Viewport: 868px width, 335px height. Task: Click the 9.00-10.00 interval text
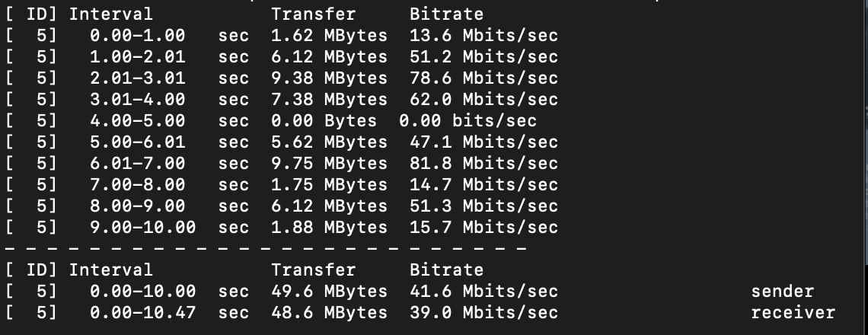[143, 228]
